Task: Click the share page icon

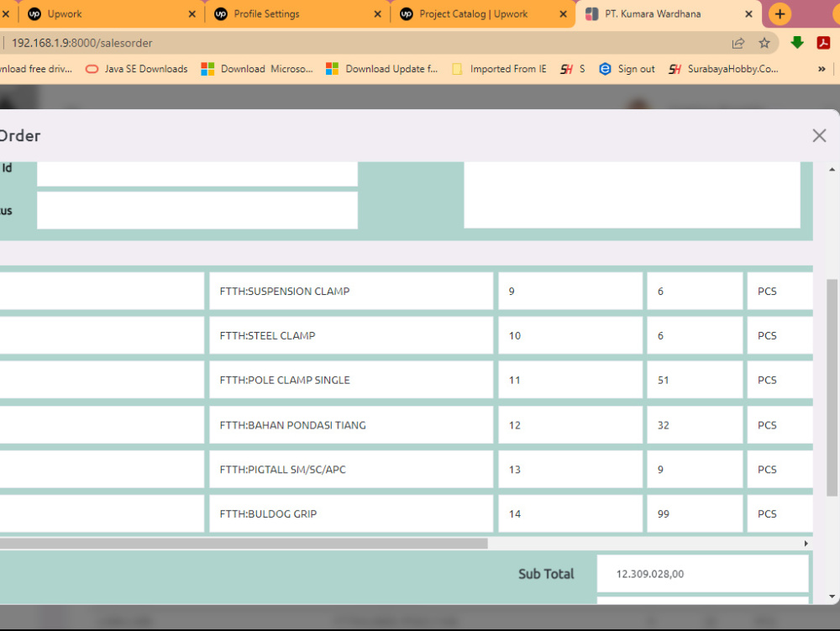Action: 738,43
